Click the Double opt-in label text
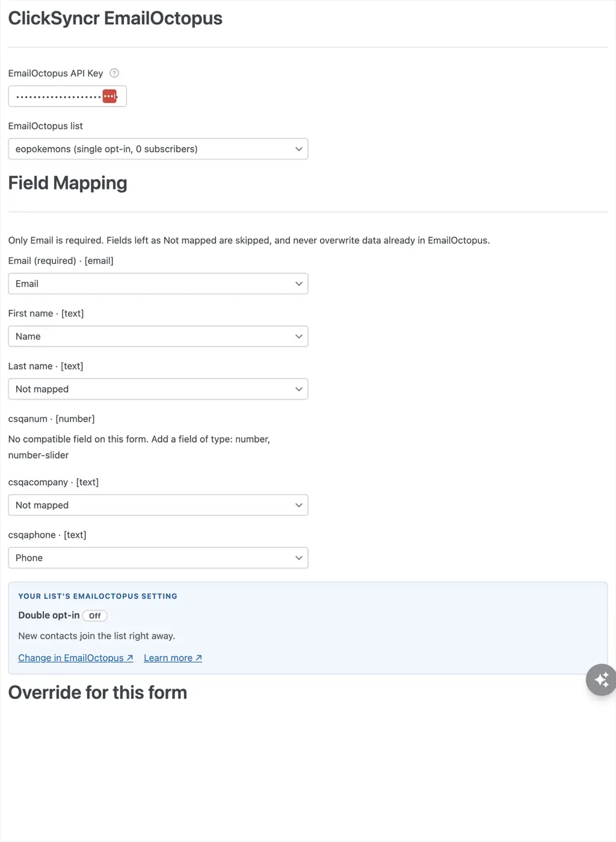 49,615
